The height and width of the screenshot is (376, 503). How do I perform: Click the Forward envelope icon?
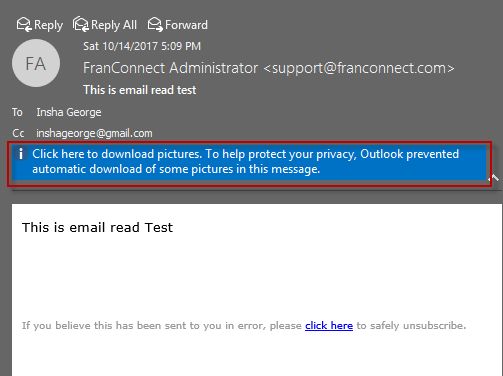click(155, 25)
